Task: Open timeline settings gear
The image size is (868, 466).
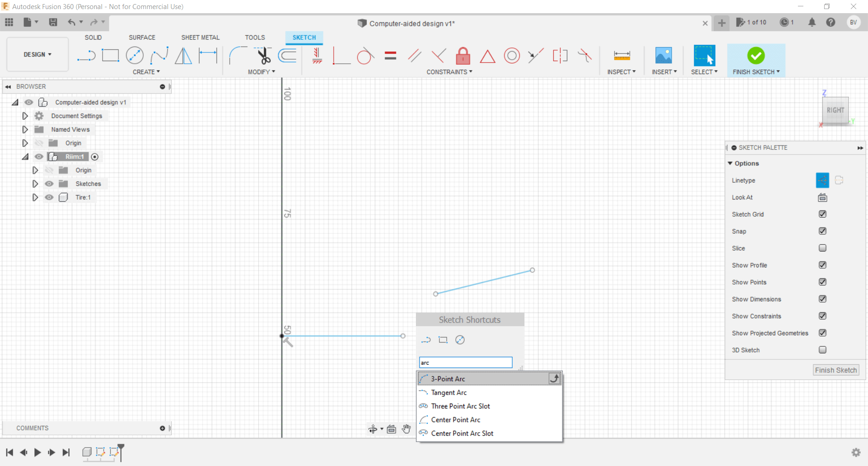Action: pyautogui.click(x=856, y=452)
